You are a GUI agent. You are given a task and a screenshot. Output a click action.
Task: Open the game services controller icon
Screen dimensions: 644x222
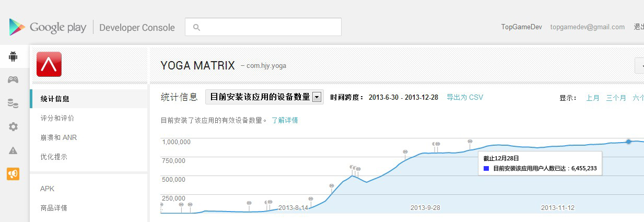13,79
